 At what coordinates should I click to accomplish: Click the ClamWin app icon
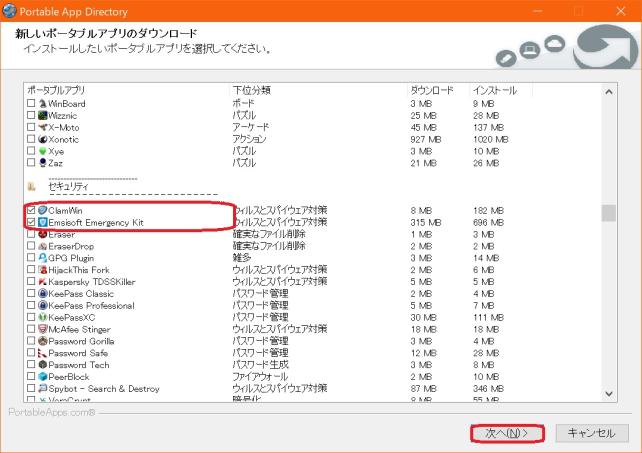pyautogui.click(x=43, y=210)
